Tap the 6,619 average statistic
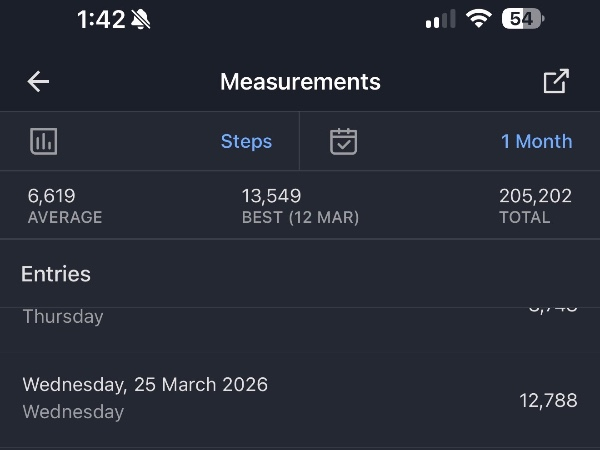600x450 pixels. point(52,196)
